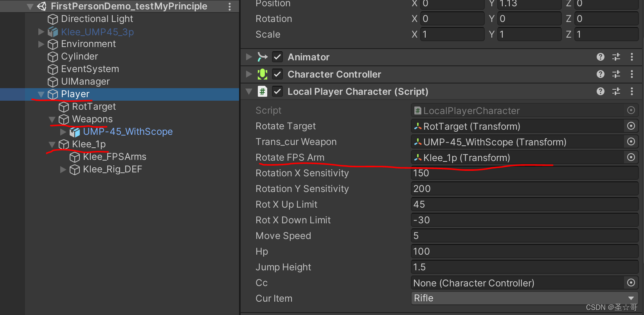Click the Rotate FPS Arm property label
The width and height of the screenshot is (644, 315).
[x=290, y=157]
